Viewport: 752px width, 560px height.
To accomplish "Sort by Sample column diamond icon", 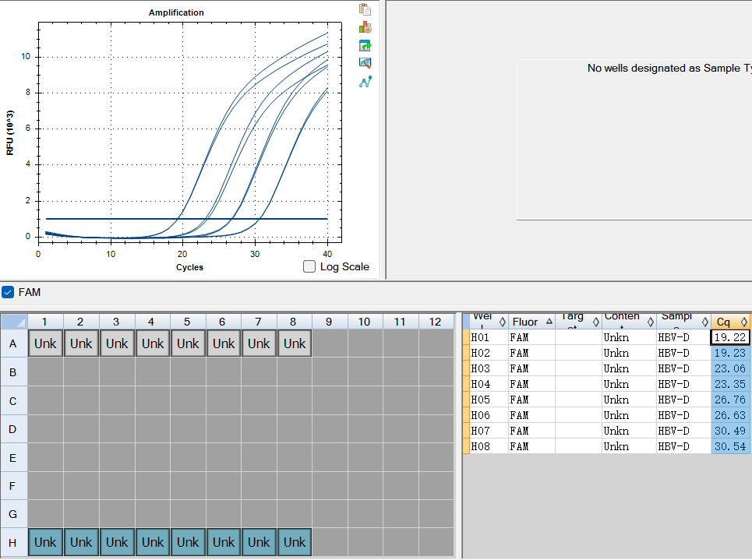I will [x=705, y=322].
